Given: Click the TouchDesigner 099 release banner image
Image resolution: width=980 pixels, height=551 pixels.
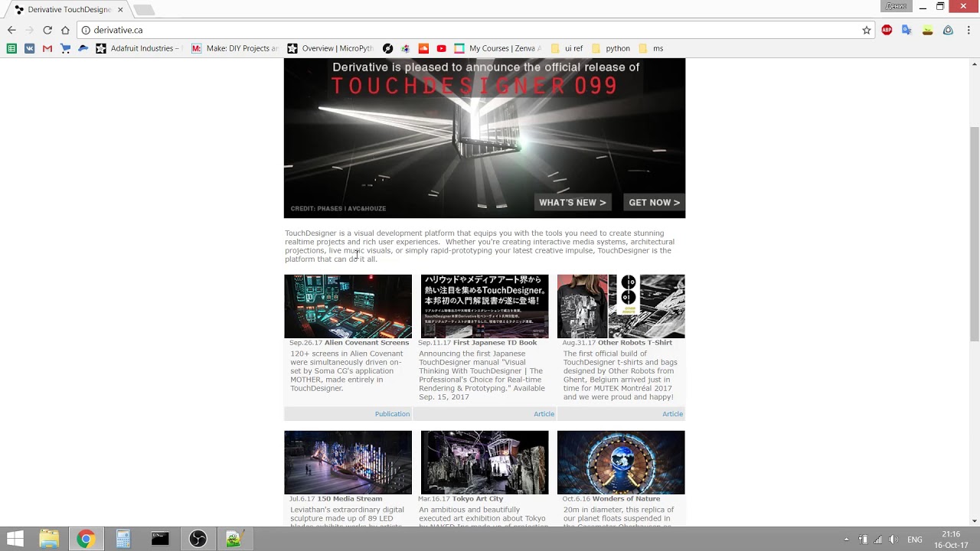Looking at the screenshot, I should click(x=485, y=139).
